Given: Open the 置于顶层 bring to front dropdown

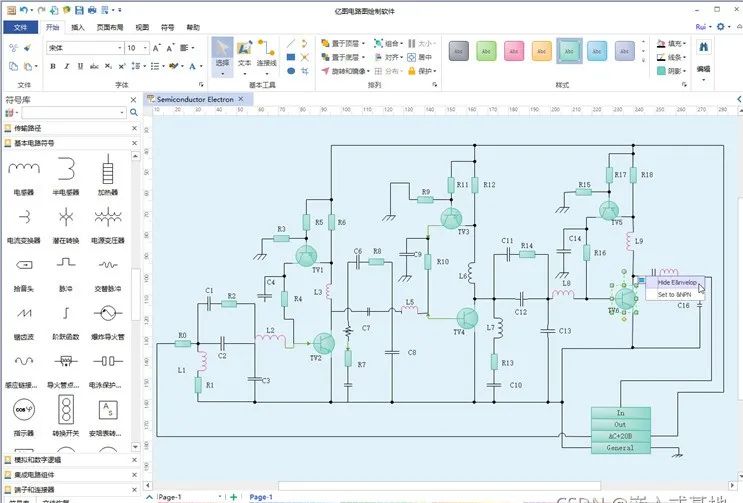Looking at the screenshot, I should (x=344, y=44).
